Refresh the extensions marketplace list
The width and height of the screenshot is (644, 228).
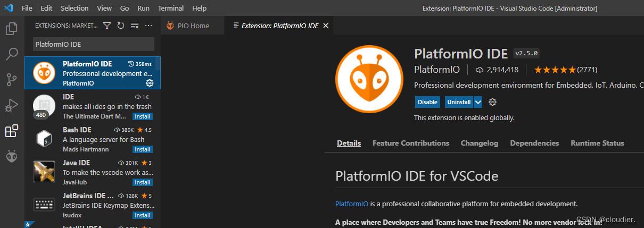point(121,26)
